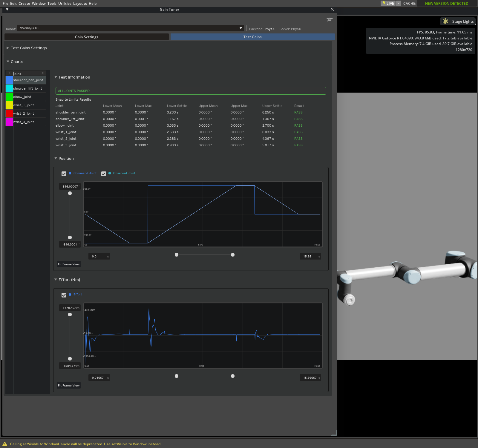Image resolution: width=478 pixels, height=448 pixels.
Task: Click NEW VERSION DETECTED notice
Action: [447, 4]
